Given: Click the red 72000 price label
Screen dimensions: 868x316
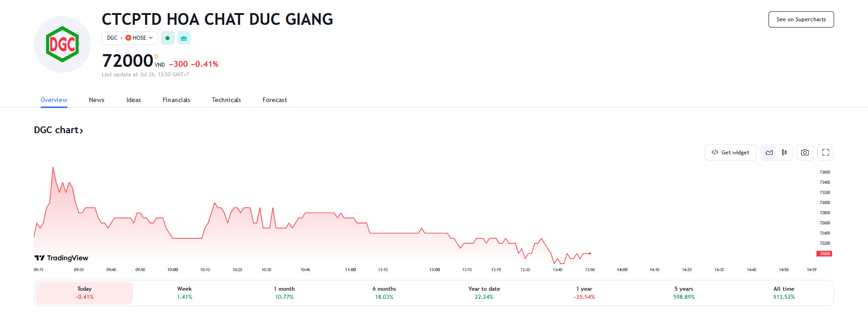Looking at the screenshot, I should click(824, 254).
